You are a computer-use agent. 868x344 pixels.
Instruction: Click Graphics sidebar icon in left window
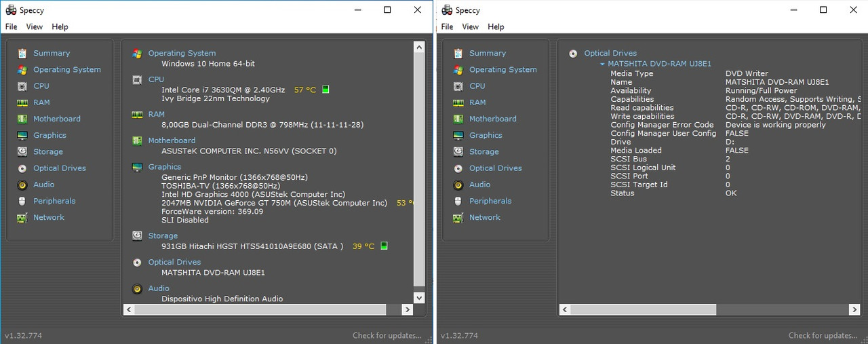pyautogui.click(x=22, y=135)
